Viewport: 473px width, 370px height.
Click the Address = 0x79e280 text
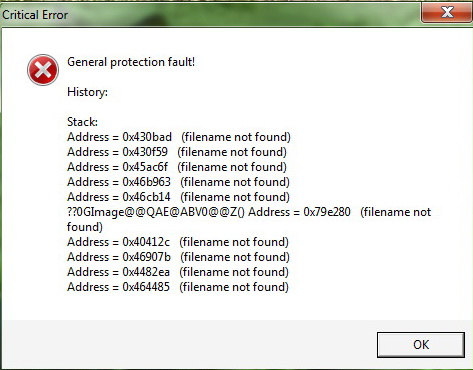299,212
